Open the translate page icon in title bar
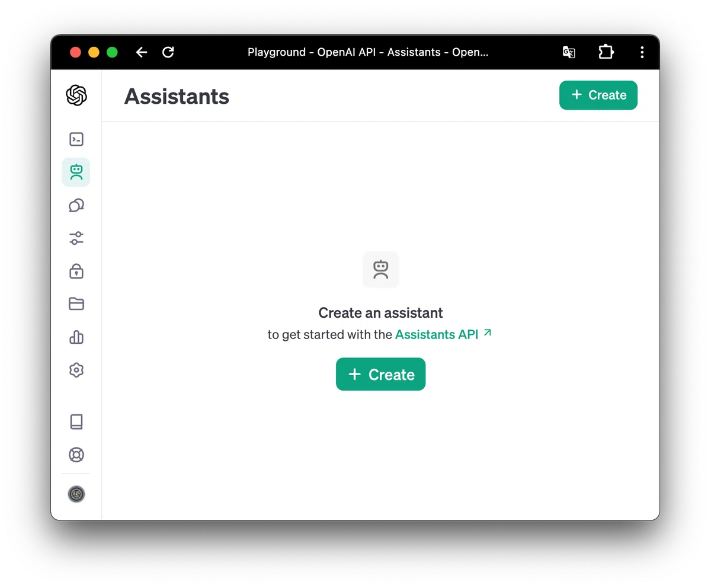The width and height of the screenshot is (711, 588). tap(569, 52)
